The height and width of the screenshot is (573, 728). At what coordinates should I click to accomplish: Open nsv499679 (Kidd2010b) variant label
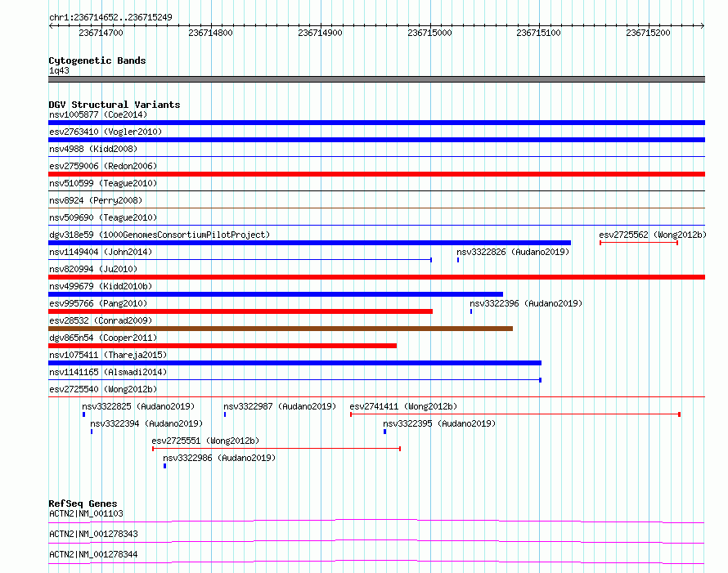(x=101, y=286)
